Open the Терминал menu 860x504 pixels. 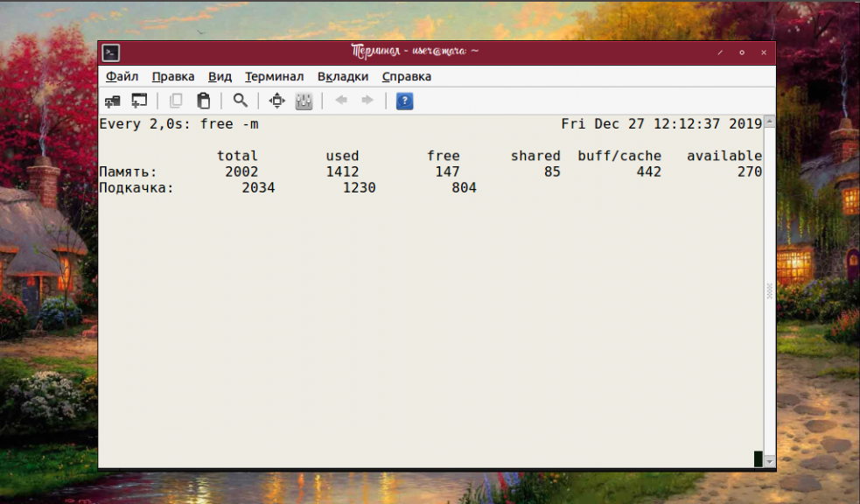tap(274, 77)
